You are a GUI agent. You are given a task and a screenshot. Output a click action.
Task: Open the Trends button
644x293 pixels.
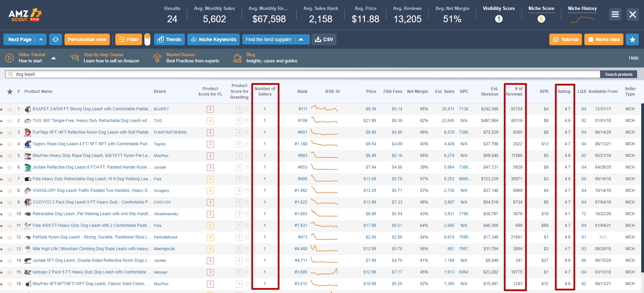pyautogui.click(x=169, y=39)
